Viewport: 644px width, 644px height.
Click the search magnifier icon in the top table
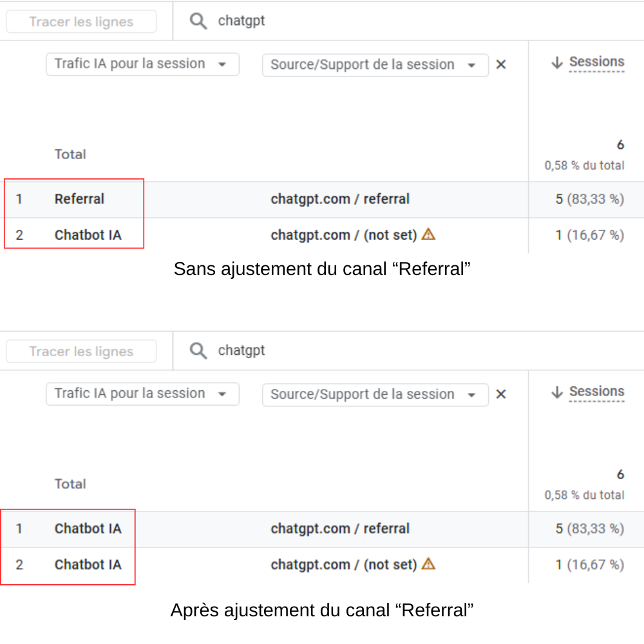click(198, 21)
